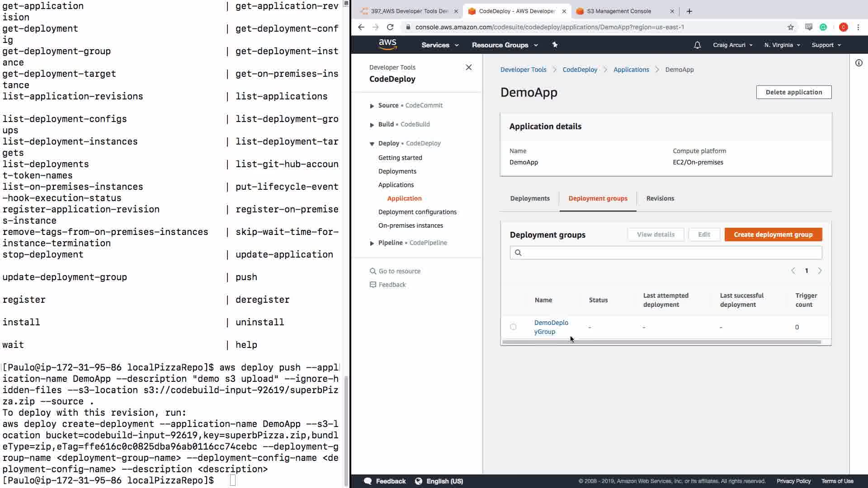Viewport: 868px width, 488px height.
Task: Expand the Pipeline CodePipeline section
Action: coord(372,243)
